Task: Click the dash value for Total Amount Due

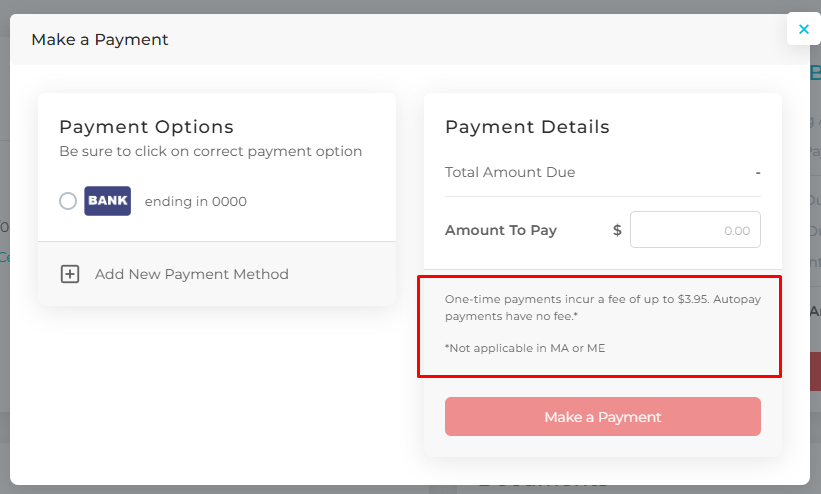Action: (x=758, y=172)
